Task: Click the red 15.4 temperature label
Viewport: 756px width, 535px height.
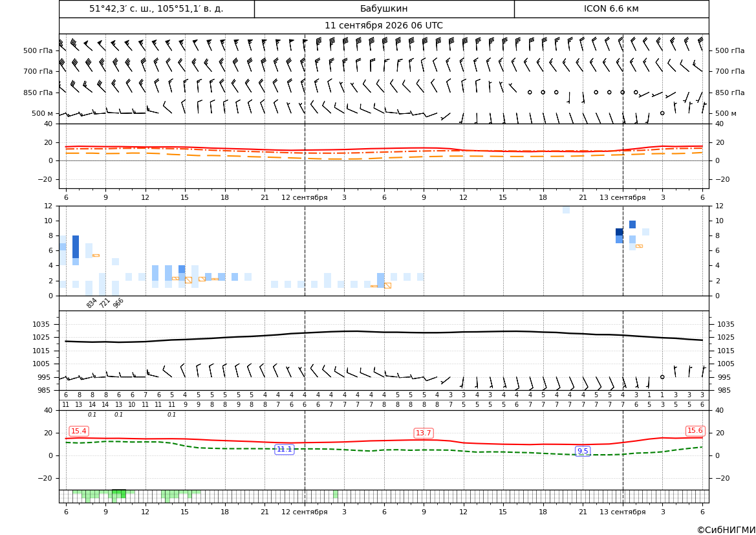Action: [x=79, y=431]
